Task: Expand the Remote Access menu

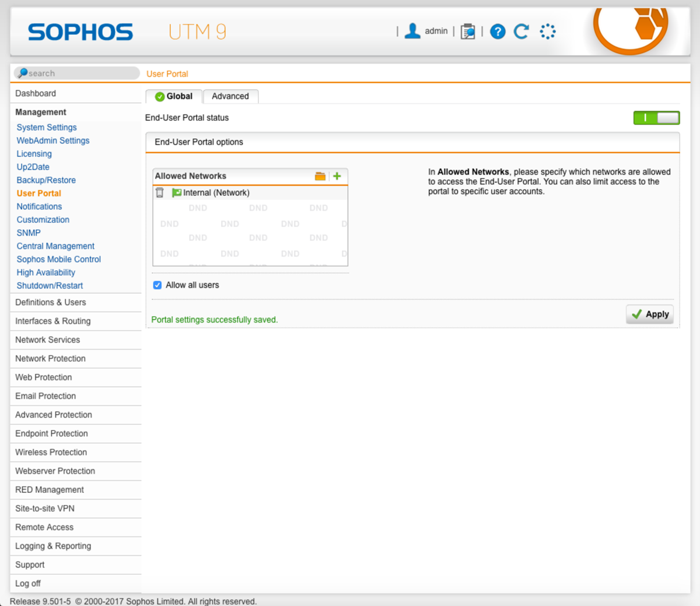Action: coord(76,527)
